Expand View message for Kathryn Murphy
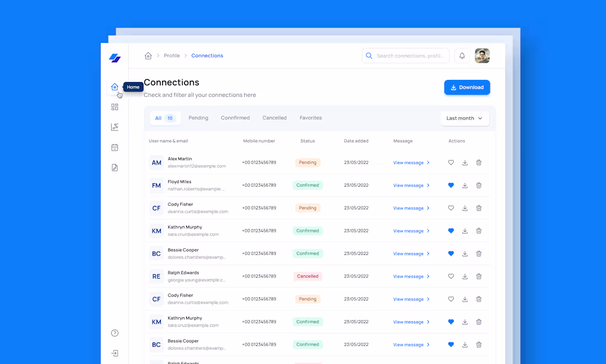Viewport: 606px width, 364px height. (x=408, y=231)
